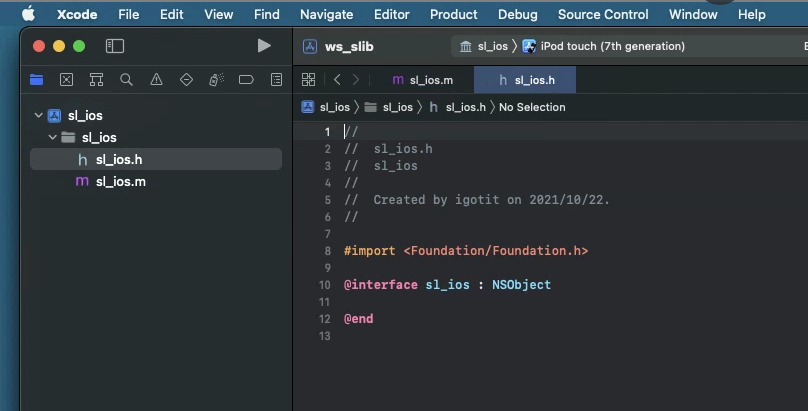The image size is (808, 411).
Task: Click NSObject in the interface line
Action: click(x=521, y=285)
